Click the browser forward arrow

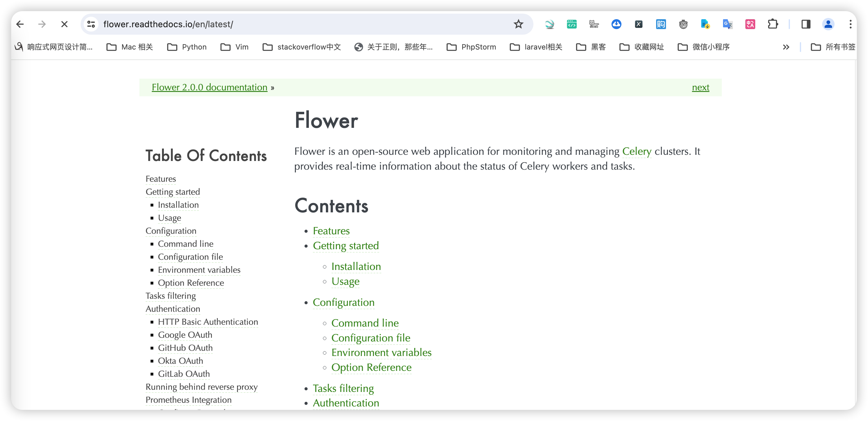click(x=42, y=24)
